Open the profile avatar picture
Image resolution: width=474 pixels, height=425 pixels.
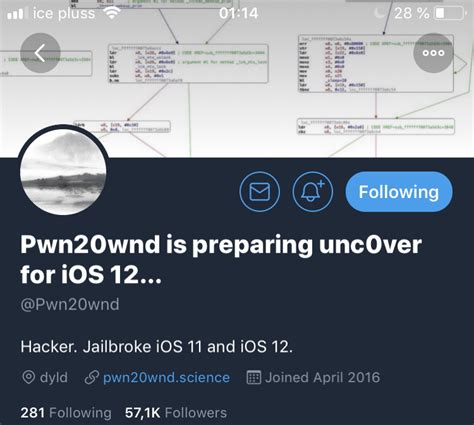(x=63, y=171)
